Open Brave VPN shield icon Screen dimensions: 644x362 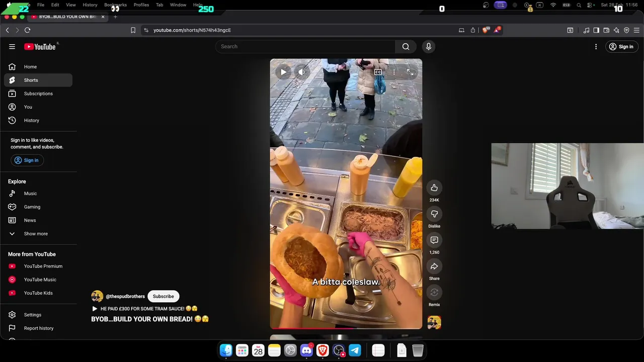(626, 30)
